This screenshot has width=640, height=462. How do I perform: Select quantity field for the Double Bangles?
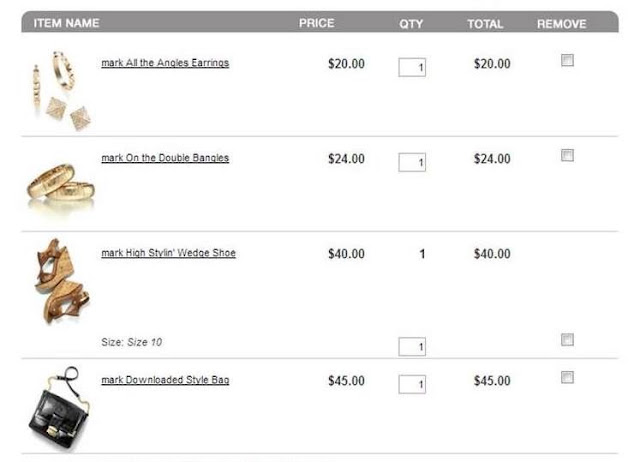click(x=412, y=162)
